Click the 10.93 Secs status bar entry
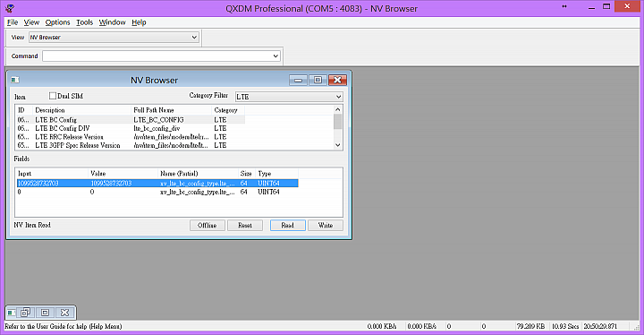 (x=564, y=326)
